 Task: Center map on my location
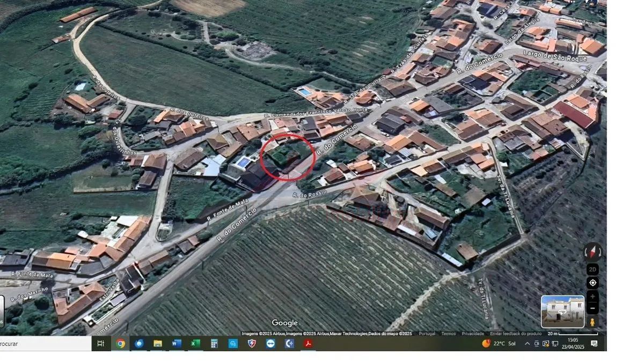592,283
